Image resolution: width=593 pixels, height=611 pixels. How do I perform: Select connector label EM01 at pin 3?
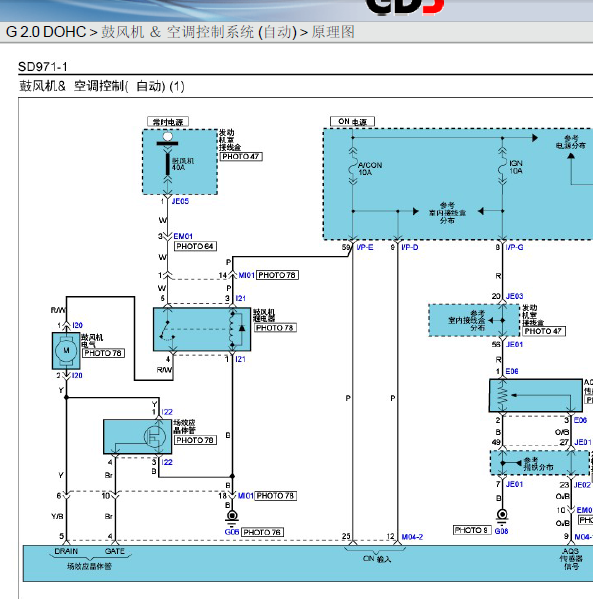[x=183, y=236]
